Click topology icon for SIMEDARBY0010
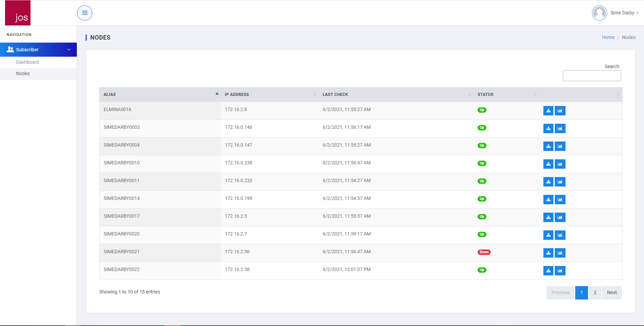Image resolution: width=644 pixels, height=326 pixels. click(x=548, y=164)
